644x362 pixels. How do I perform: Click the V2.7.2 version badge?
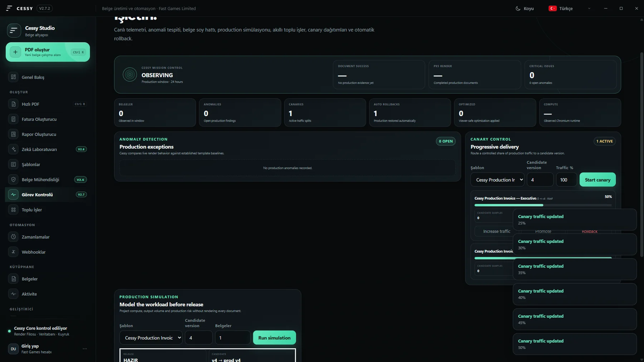pos(45,8)
